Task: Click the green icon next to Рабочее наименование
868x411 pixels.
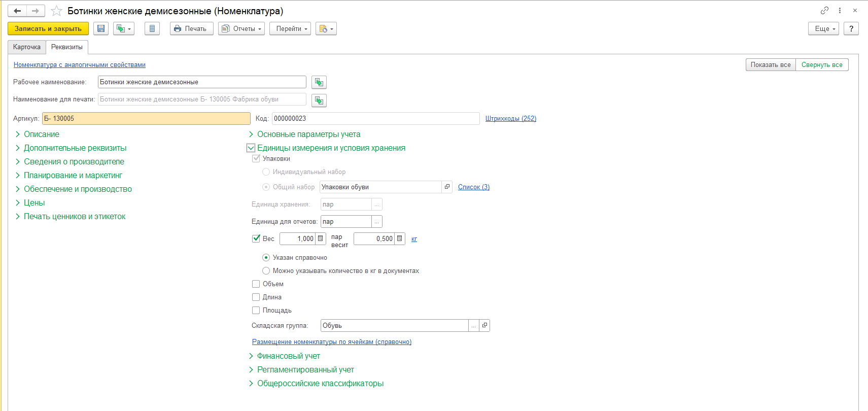Action: 319,82
